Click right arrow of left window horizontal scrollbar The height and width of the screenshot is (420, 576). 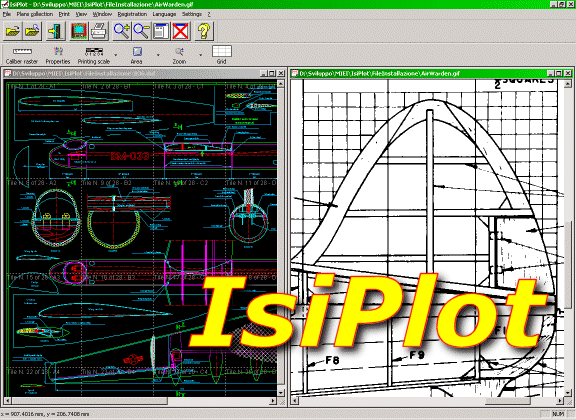click(273, 401)
